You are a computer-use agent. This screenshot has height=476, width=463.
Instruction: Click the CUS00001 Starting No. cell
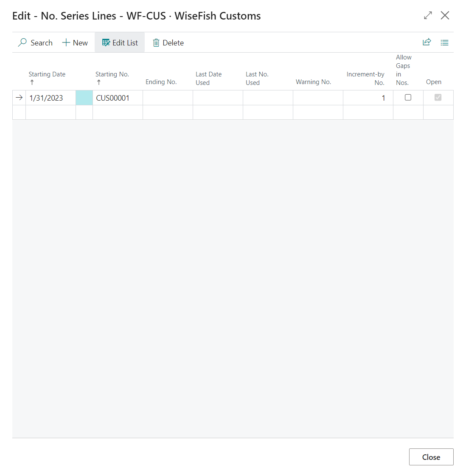pyautogui.click(x=113, y=98)
